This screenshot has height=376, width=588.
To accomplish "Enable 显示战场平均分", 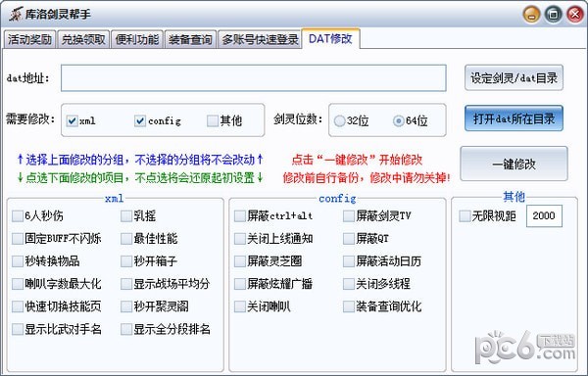I will pos(126,284).
